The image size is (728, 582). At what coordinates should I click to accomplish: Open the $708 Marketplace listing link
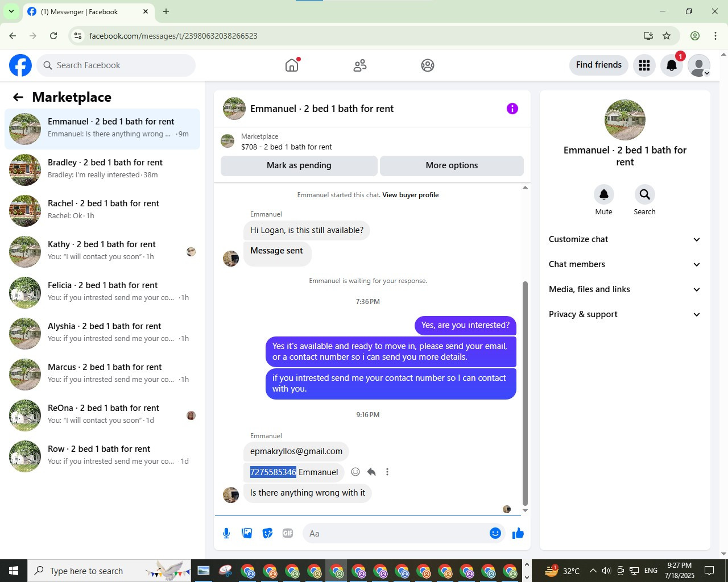point(287,147)
